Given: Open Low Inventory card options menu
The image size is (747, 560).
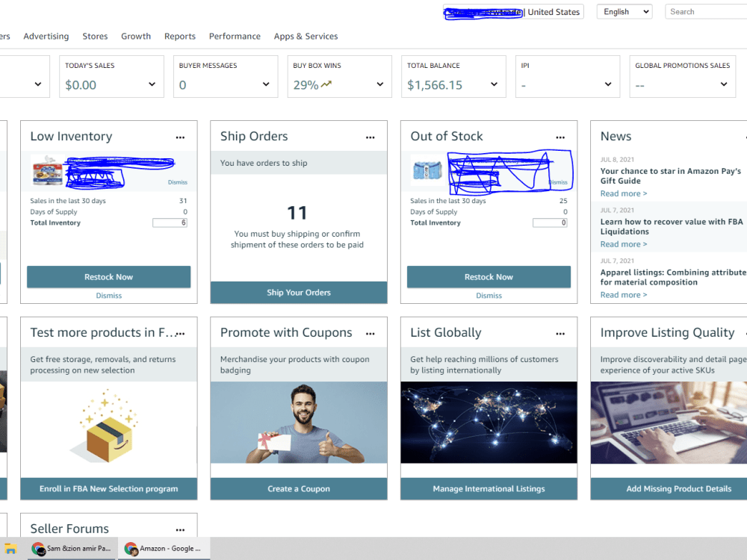Looking at the screenshot, I should (180, 137).
